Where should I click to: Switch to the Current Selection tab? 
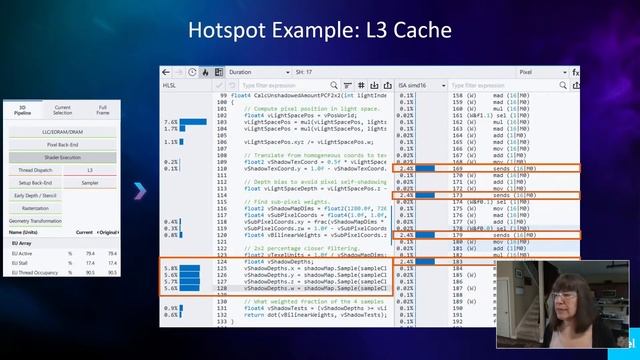click(62, 110)
